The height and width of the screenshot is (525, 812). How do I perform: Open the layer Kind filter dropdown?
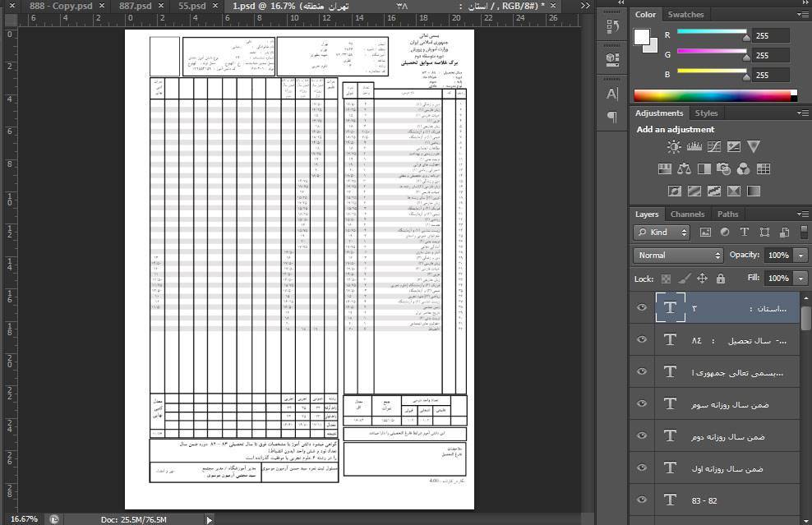pyautogui.click(x=662, y=233)
